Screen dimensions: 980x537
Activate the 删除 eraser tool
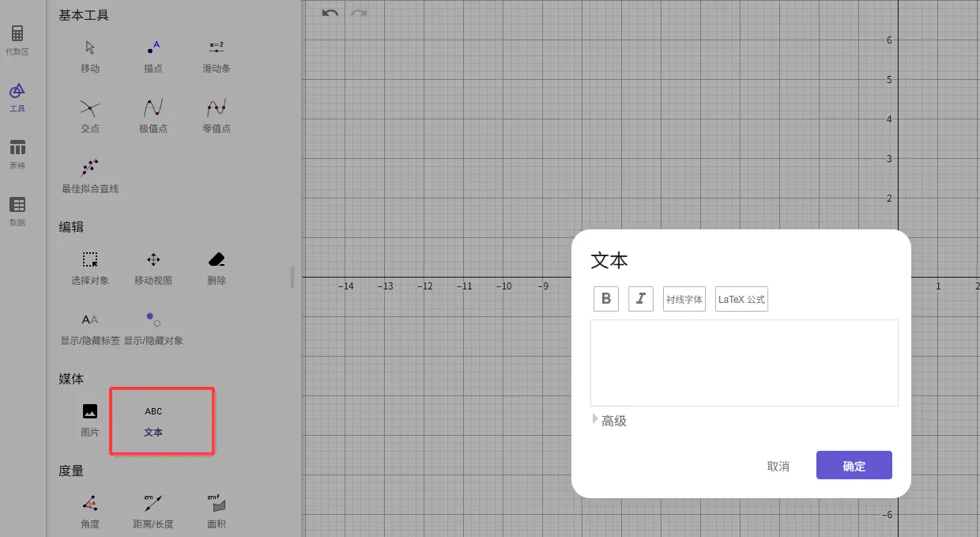tap(217, 267)
